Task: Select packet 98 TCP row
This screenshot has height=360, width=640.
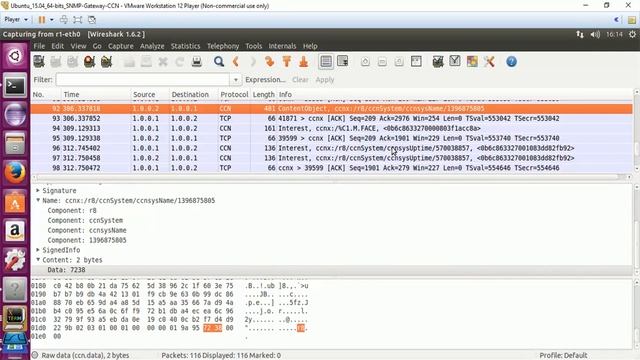Action: point(331,168)
